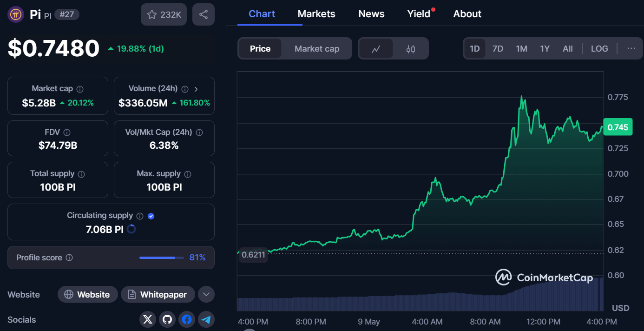Click the $336.05M volume value
This screenshot has width=644, height=331.
[x=143, y=103]
